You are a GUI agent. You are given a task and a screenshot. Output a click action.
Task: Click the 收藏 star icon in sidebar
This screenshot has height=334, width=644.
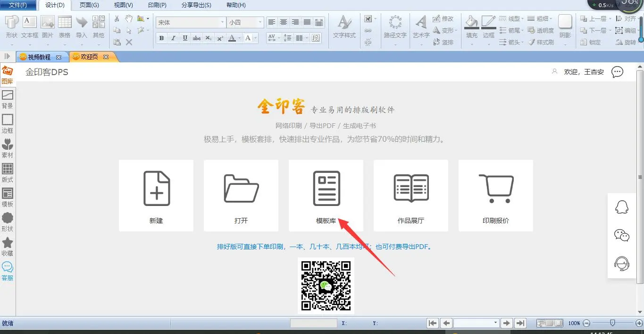(x=8, y=247)
